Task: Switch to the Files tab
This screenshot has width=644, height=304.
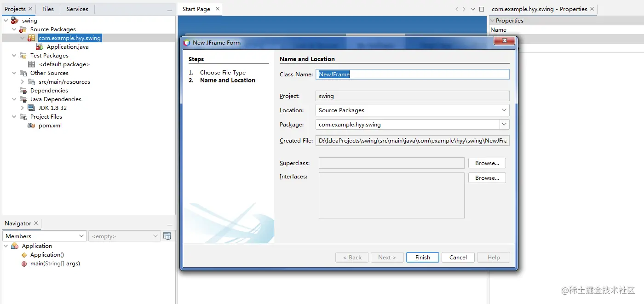Action: tap(48, 9)
